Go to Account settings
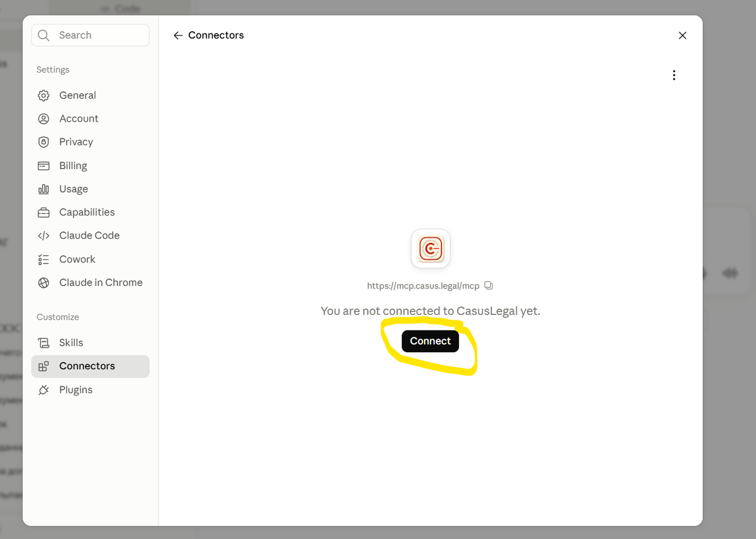 [90, 119]
